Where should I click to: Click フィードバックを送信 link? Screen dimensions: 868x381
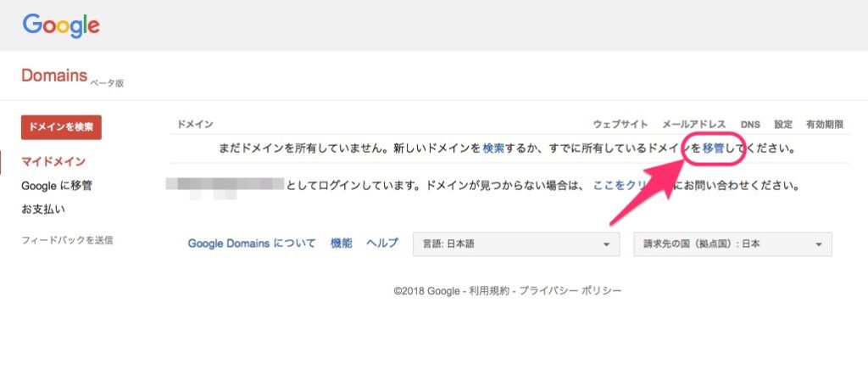pyautogui.click(x=67, y=240)
